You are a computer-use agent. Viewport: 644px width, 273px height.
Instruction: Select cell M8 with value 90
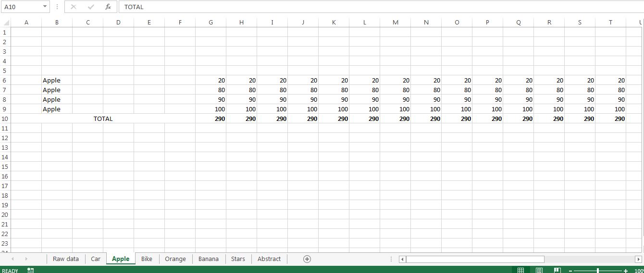coord(395,99)
